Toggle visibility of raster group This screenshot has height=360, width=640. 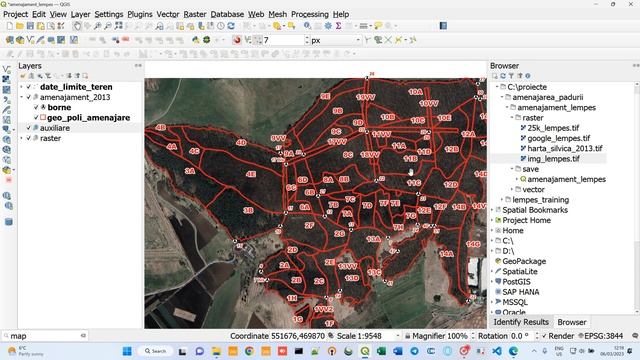click(29, 138)
